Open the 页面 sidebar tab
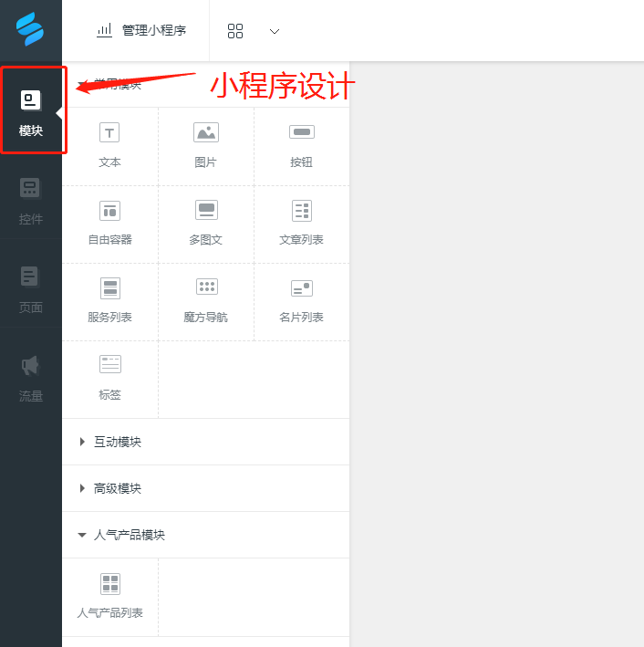This screenshot has height=647, width=644. 31,289
